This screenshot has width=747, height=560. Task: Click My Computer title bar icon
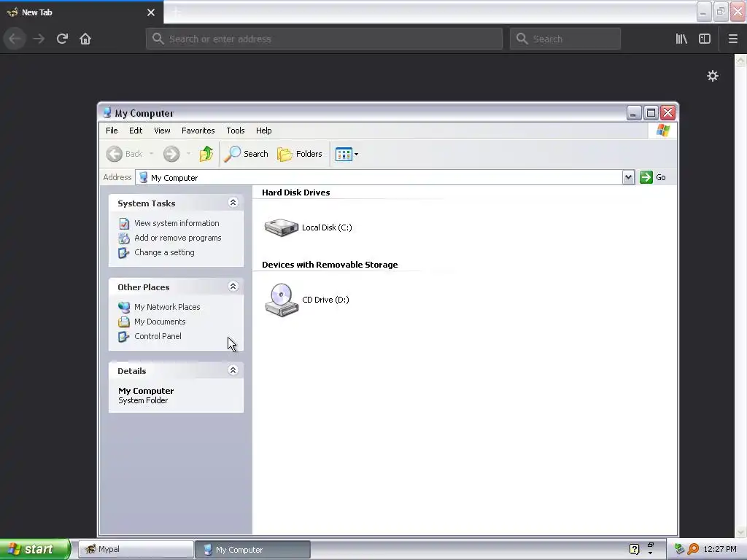tap(107, 113)
